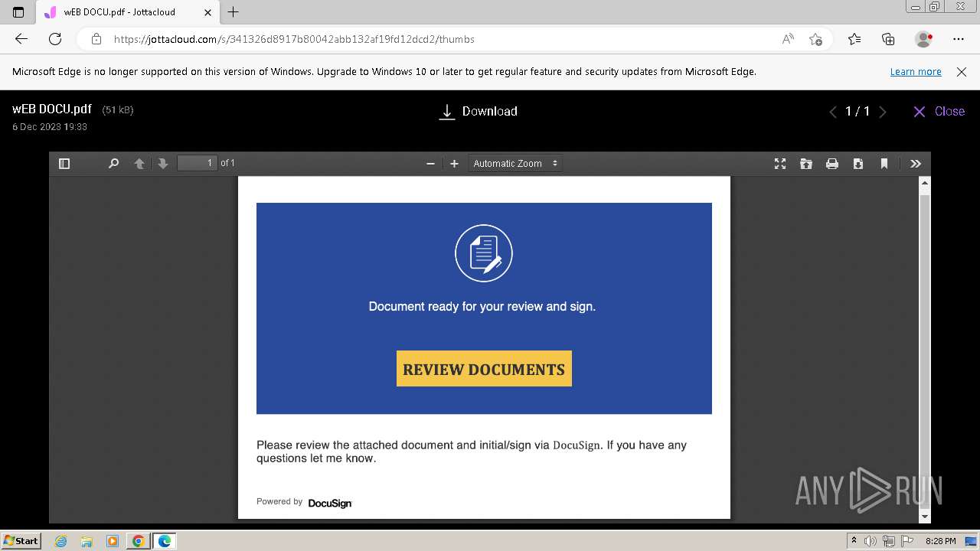Open Edge Settings and more menu
Viewport: 980px width, 551px height.
(x=959, y=39)
